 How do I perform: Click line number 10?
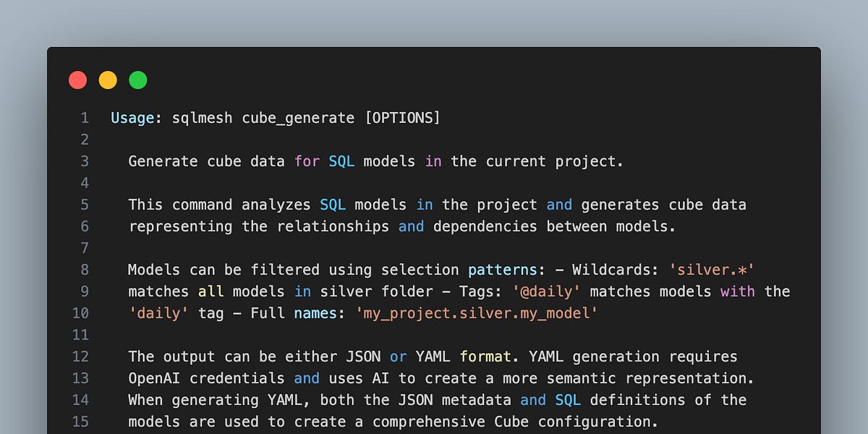[81, 313]
